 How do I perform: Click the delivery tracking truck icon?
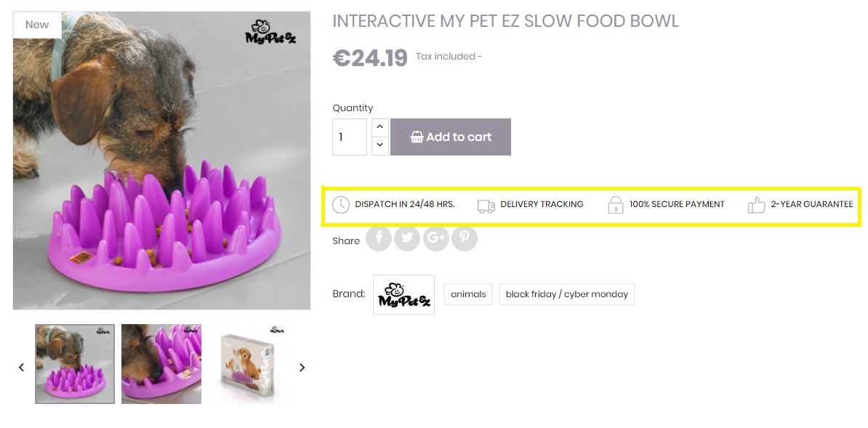486,206
